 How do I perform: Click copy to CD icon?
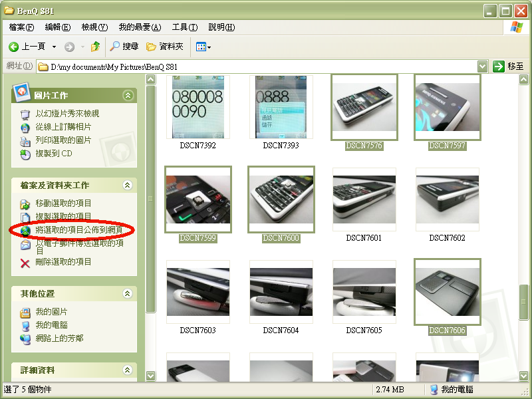25,154
